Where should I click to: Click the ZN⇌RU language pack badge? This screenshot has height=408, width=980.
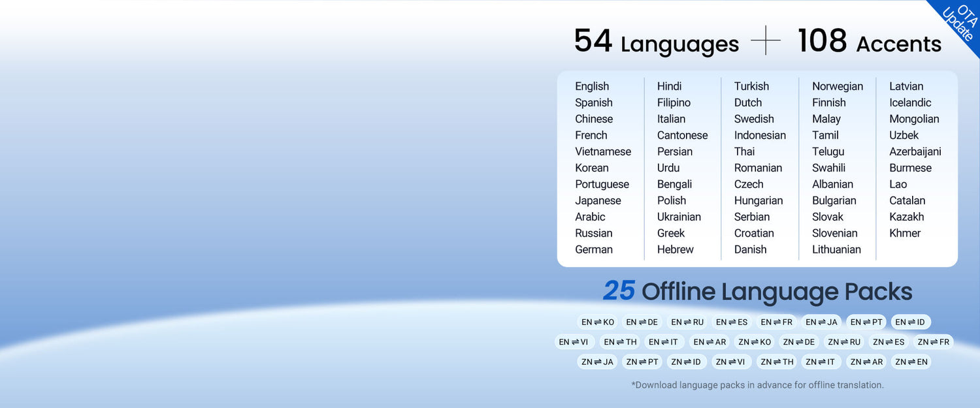point(844,341)
